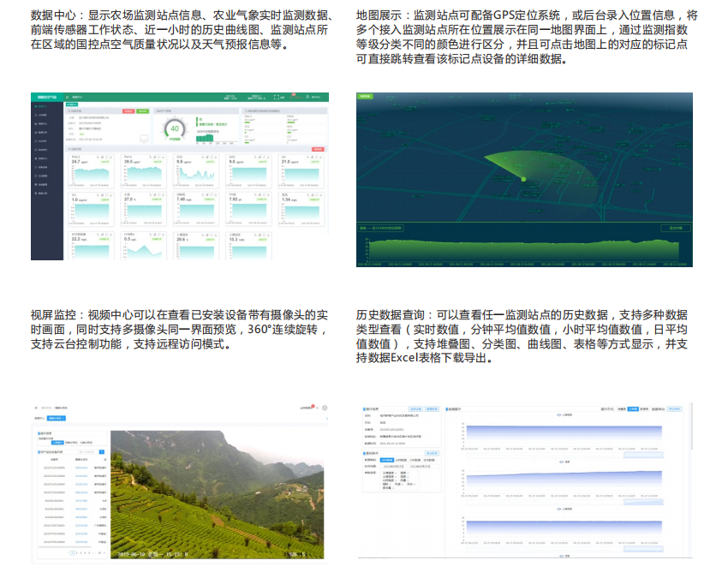Click the search magnifier icon in camera list
The width and height of the screenshot is (728, 584).
pos(102,451)
